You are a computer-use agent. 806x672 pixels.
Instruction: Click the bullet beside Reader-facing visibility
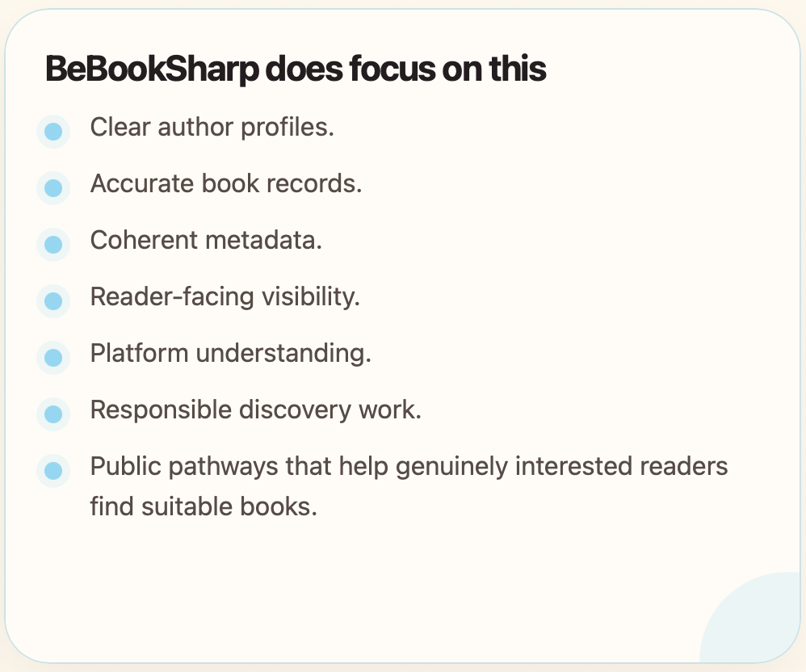[53, 300]
